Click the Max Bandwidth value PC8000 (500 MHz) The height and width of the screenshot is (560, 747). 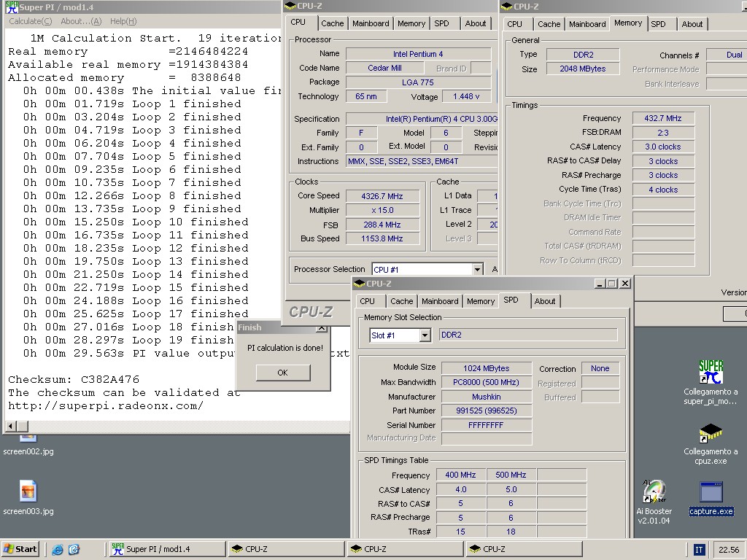[486, 382]
